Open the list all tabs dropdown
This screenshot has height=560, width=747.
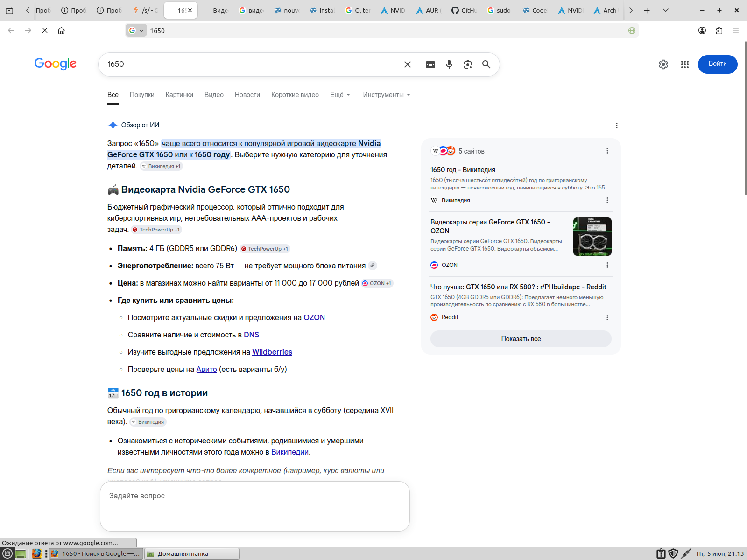pos(666,10)
